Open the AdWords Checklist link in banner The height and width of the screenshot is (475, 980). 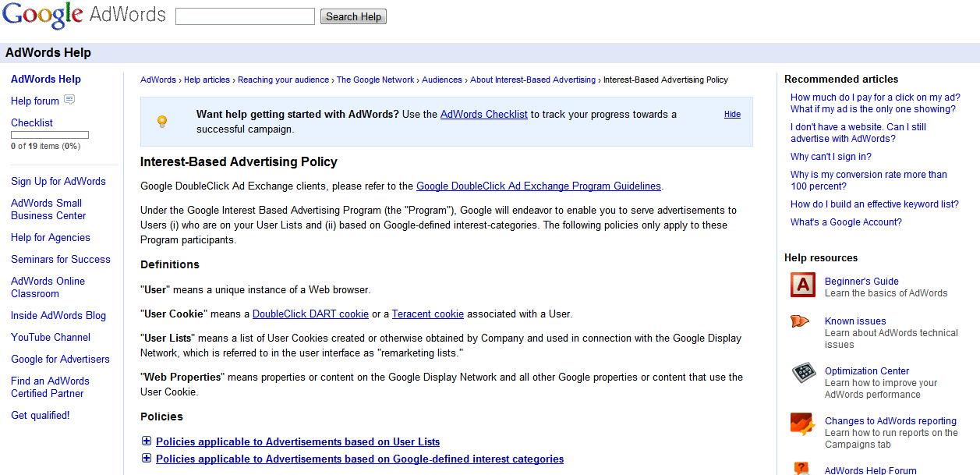coord(484,114)
